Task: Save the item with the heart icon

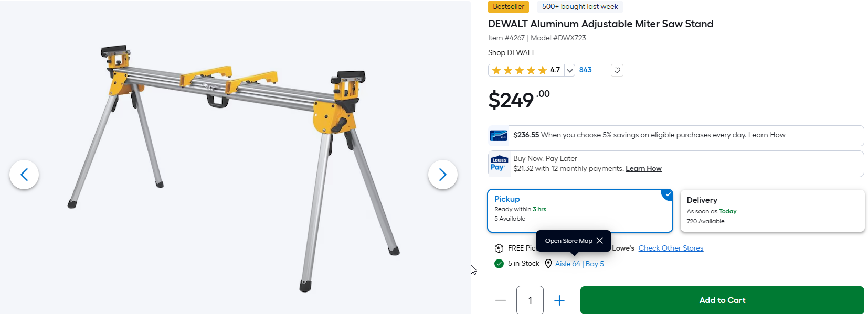Action: pyautogui.click(x=617, y=70)
